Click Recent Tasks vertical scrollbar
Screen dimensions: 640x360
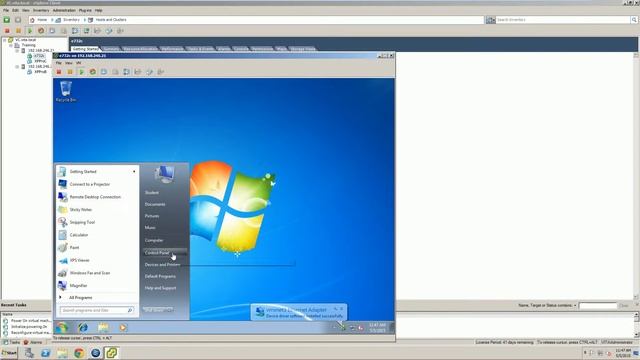pos(637,324)
